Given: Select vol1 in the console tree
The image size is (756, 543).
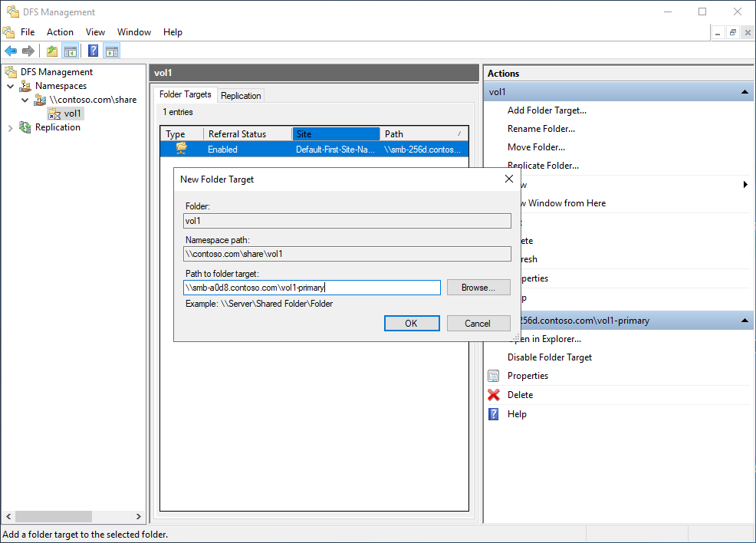Looking at the screenshot, I should 72,114.
